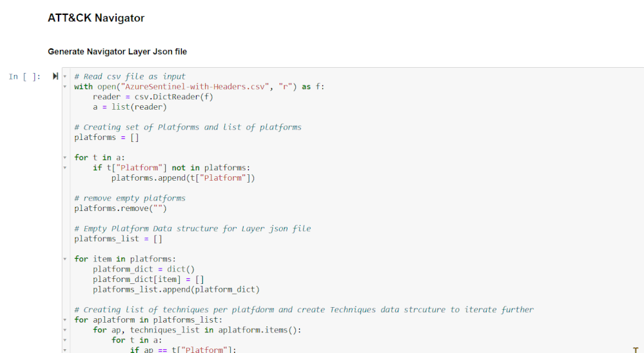
Task: Click '# Empty Platform Data structure' comment
Action: 193,228
